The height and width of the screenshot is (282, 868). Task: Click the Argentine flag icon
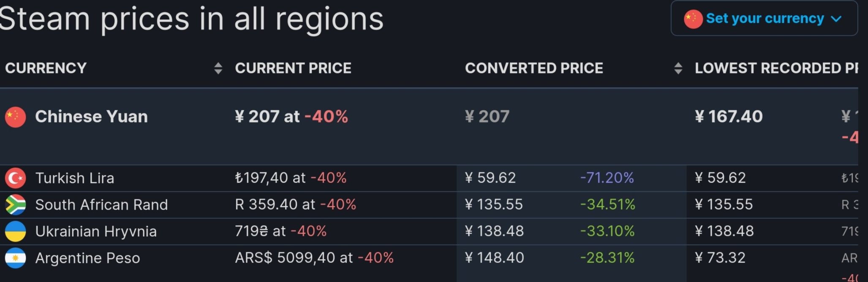pyautogui.click(x=15, y=258)
